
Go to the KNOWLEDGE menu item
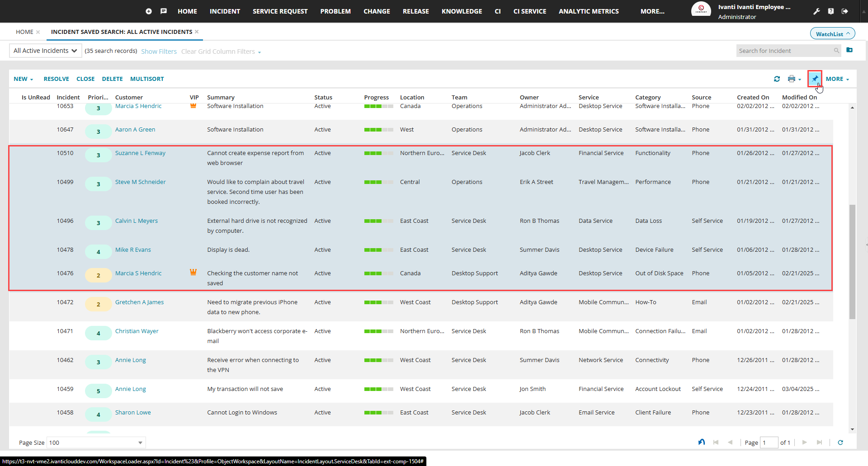462,11
